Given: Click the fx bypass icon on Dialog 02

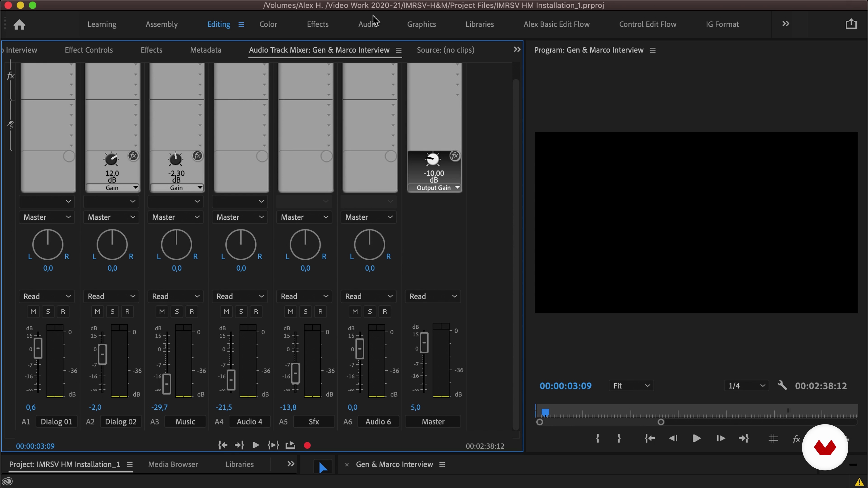Looking at the screenshot, I should 133,156.
